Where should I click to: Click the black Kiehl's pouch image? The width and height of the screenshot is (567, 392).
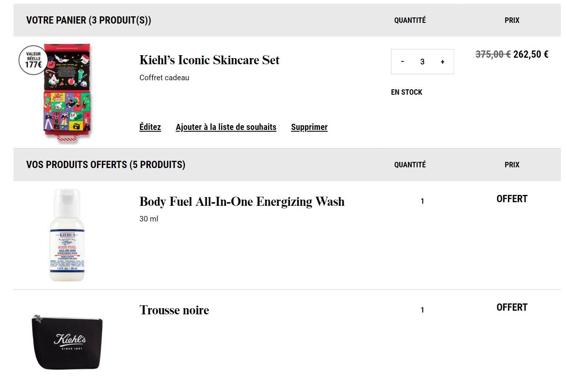pyautogui.click(x=67, y=342)
